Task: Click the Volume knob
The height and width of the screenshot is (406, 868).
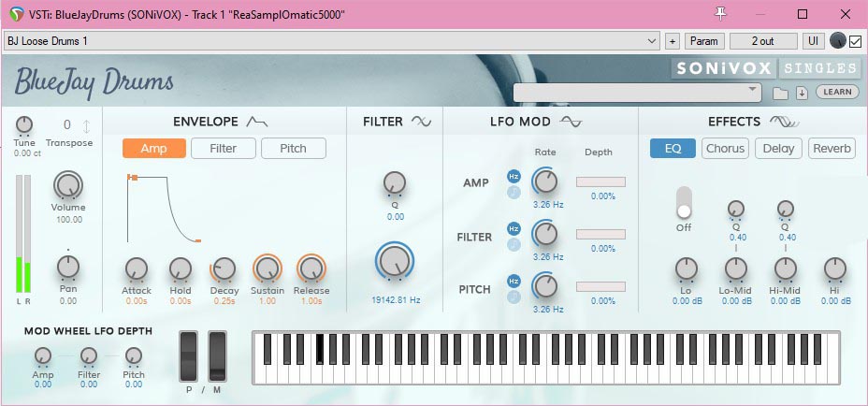Action: pyautogui.click(x=68, y=186)
